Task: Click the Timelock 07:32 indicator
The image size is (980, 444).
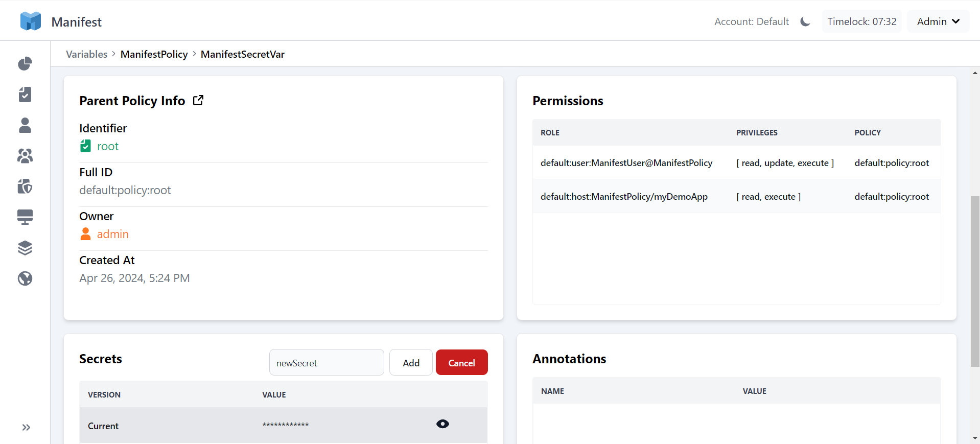Action: point(861,21)
